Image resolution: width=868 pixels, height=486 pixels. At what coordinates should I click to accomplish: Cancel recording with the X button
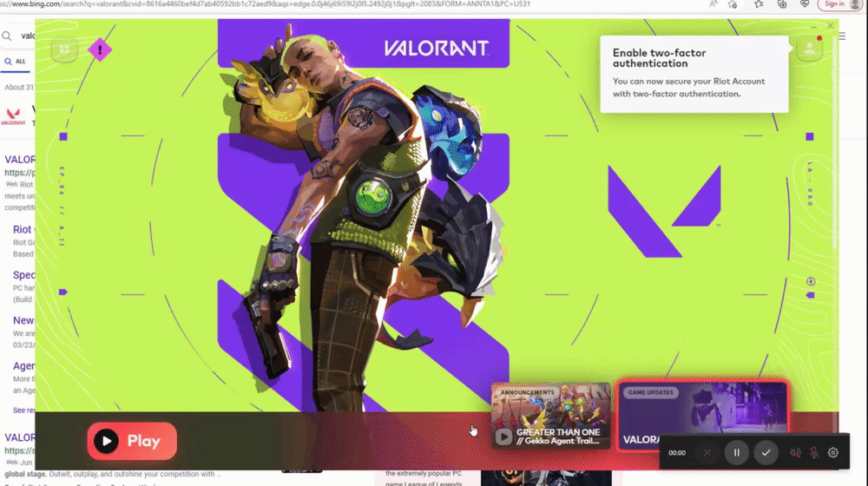707,452
